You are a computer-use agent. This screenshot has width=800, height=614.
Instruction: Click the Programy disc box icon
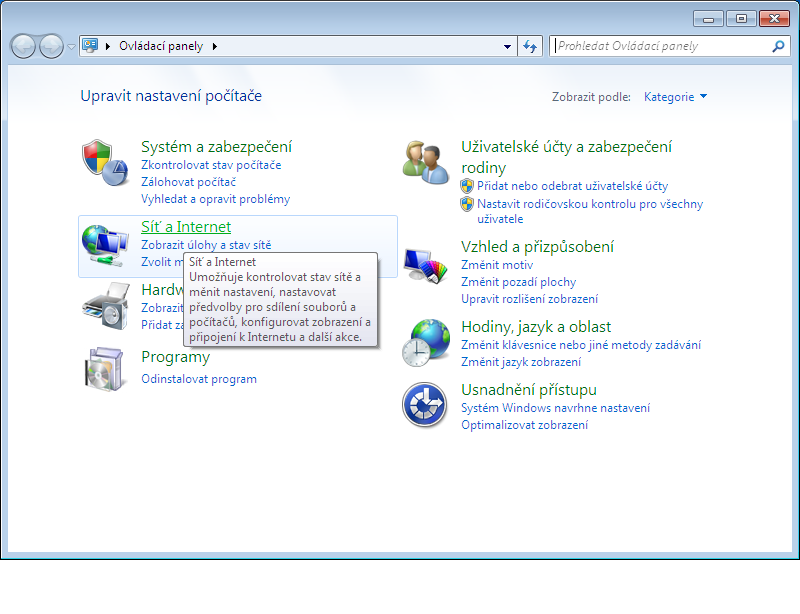(105, 369)
